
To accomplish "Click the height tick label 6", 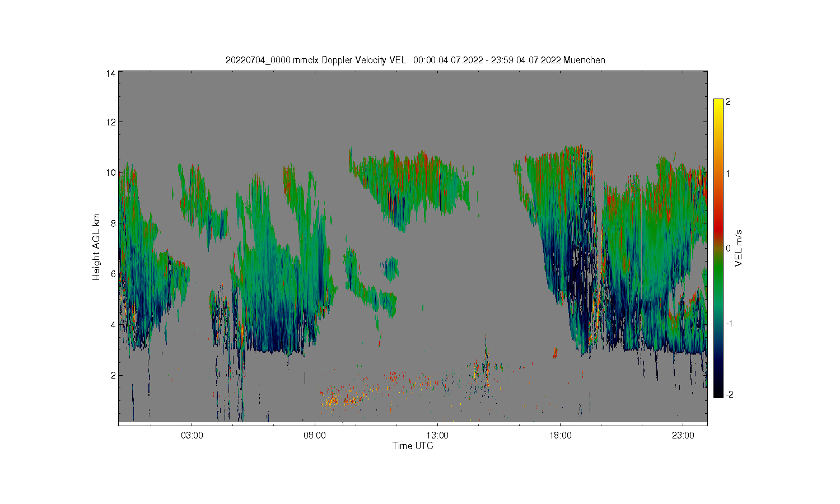I will (x=113, y=274).
